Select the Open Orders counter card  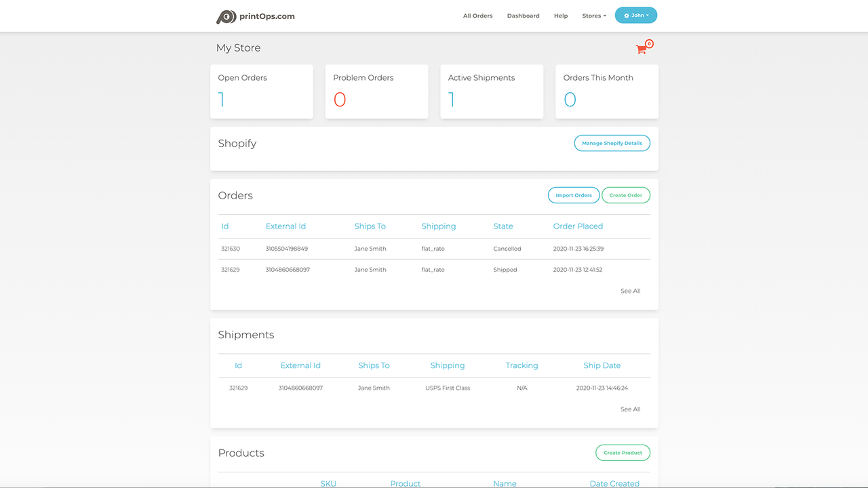pyautogui.click(x=261, y=91)
